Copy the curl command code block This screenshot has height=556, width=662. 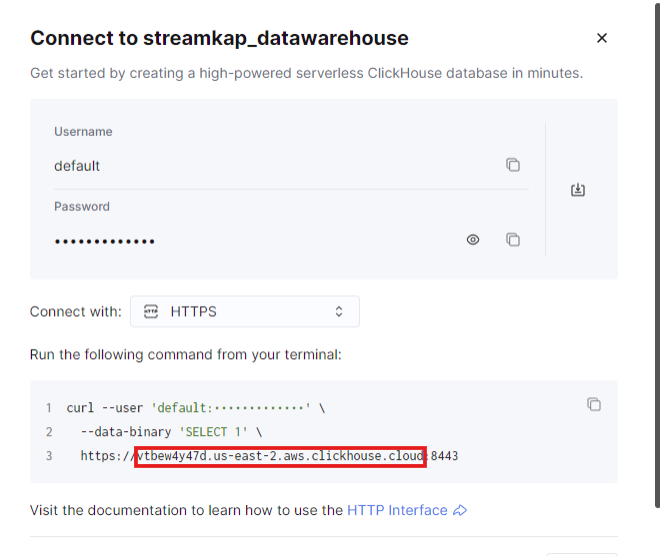tap(594, 404)
